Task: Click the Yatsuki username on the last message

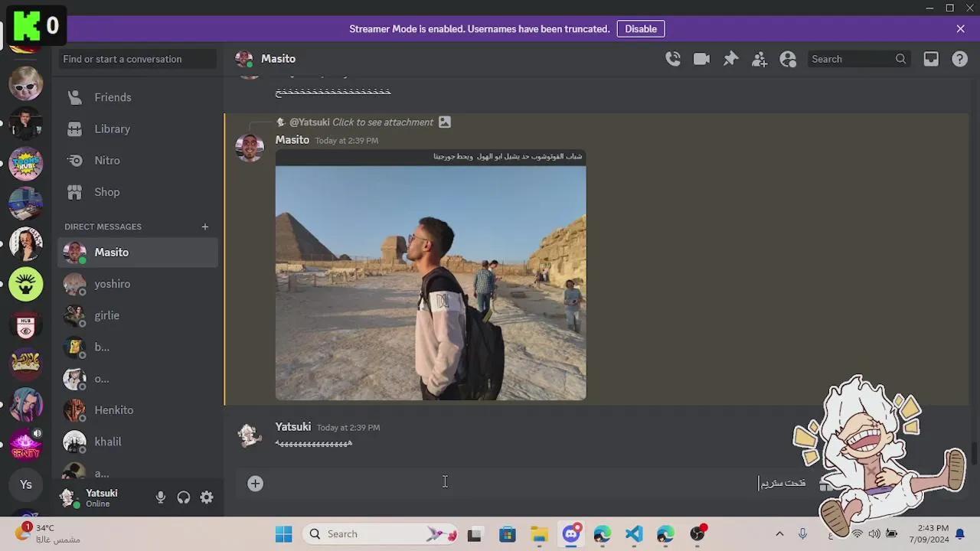Action: [x=293, y=427]
